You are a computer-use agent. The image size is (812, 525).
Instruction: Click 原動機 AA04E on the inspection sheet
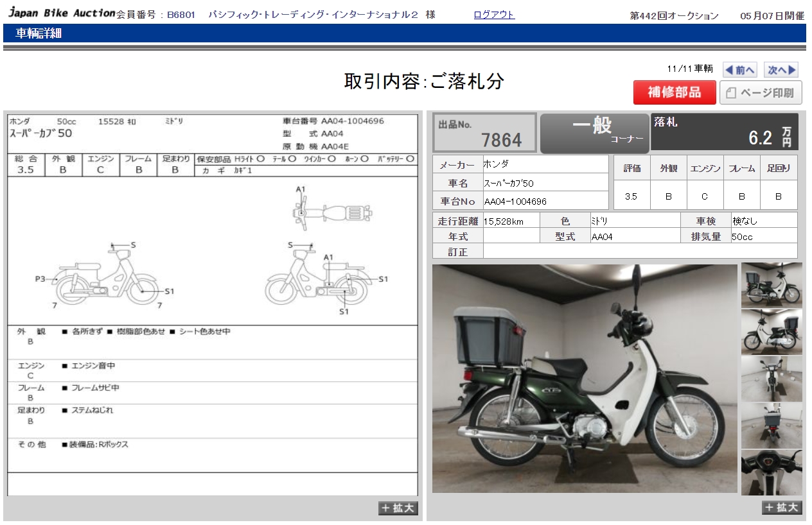click(316, 146)
